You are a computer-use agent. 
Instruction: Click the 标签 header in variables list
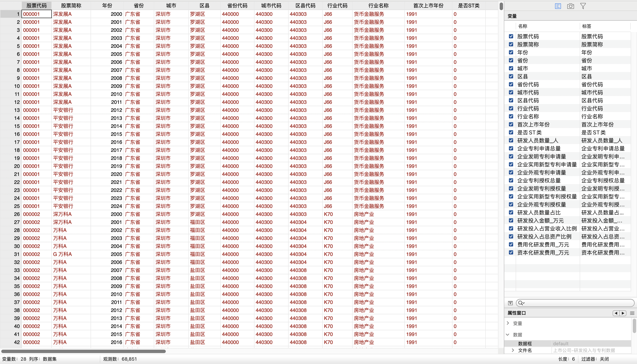click(586, 26)
